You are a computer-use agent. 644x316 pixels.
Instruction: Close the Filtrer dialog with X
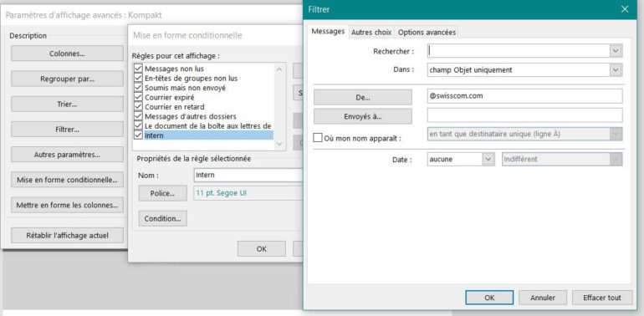[625, 9]
